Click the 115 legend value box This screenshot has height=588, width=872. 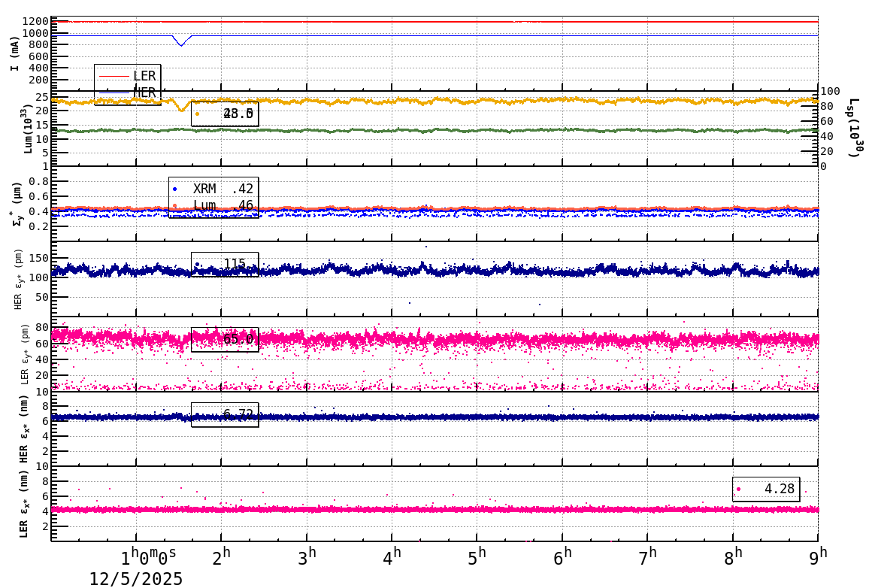225,264
